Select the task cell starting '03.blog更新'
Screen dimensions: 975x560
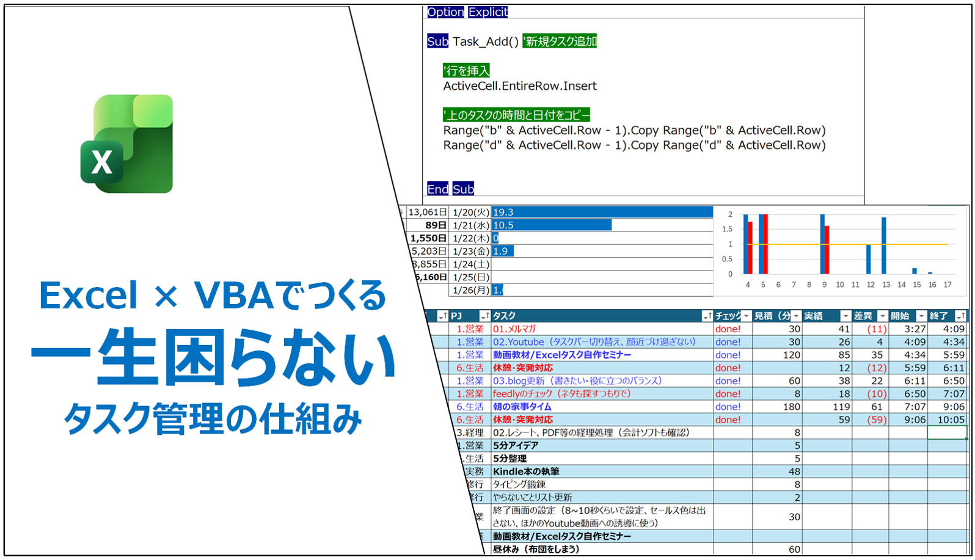(602, 380)
